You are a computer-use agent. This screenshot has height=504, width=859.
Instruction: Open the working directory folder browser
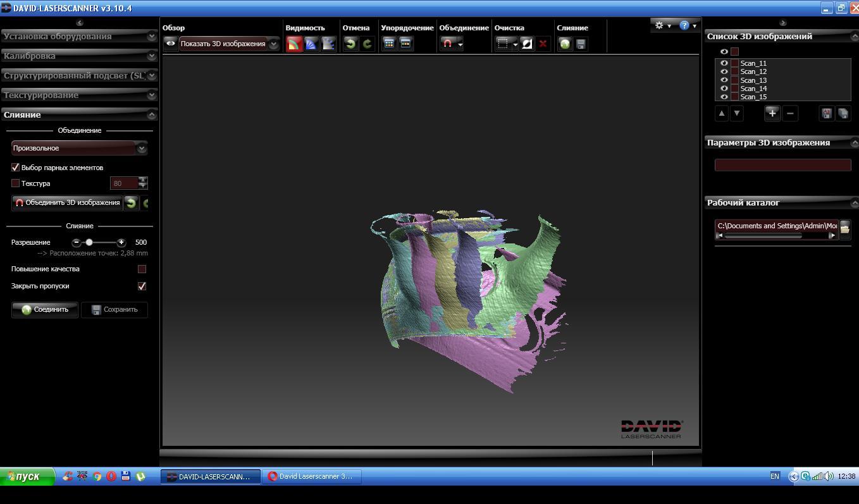(x=844, y=228)
